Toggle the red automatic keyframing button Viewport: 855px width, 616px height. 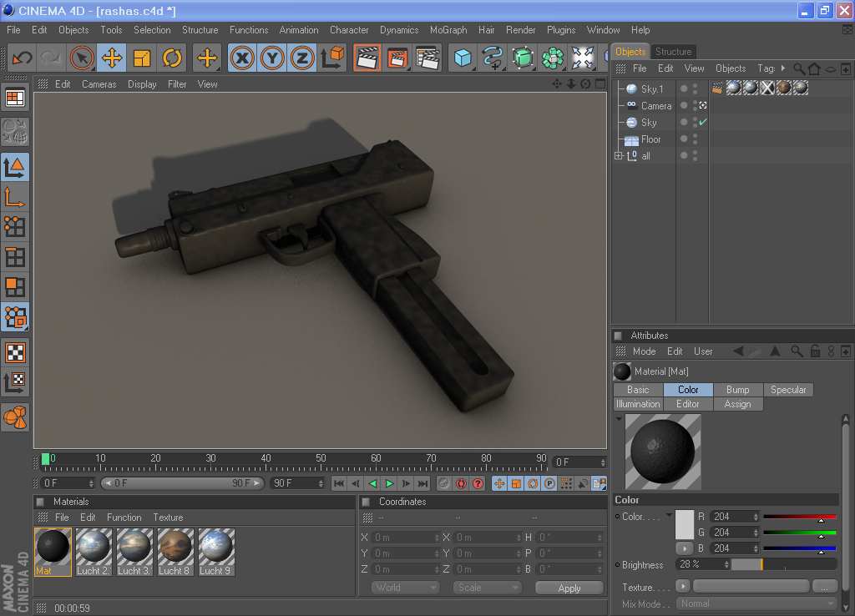(x=461, y=483)
